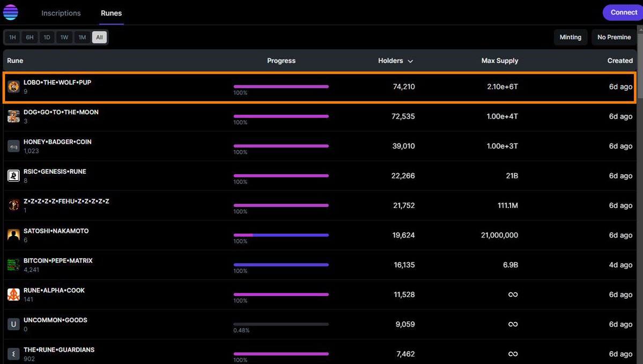Viewport: 643px width, 364px height.
Task: Select the 1W time range filter
Action: coord(64,38)
